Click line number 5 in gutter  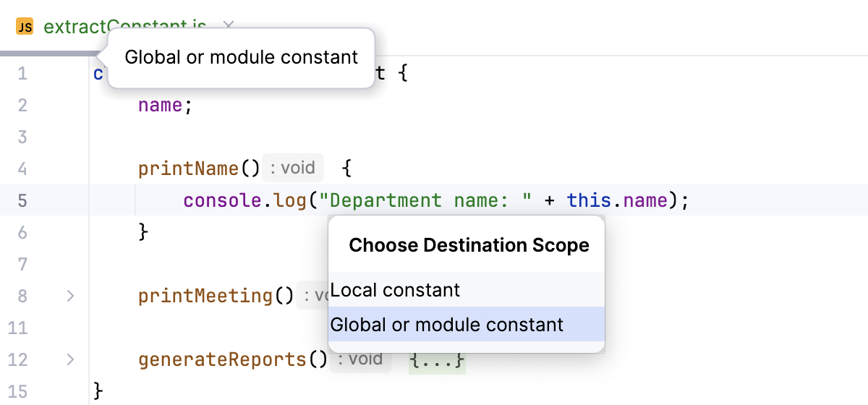coord(22,200)
